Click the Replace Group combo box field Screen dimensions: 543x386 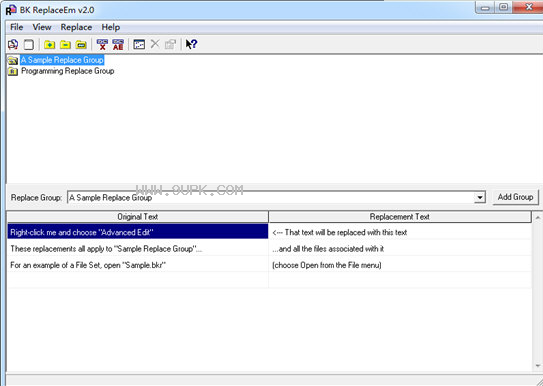(x=276, y=198)
